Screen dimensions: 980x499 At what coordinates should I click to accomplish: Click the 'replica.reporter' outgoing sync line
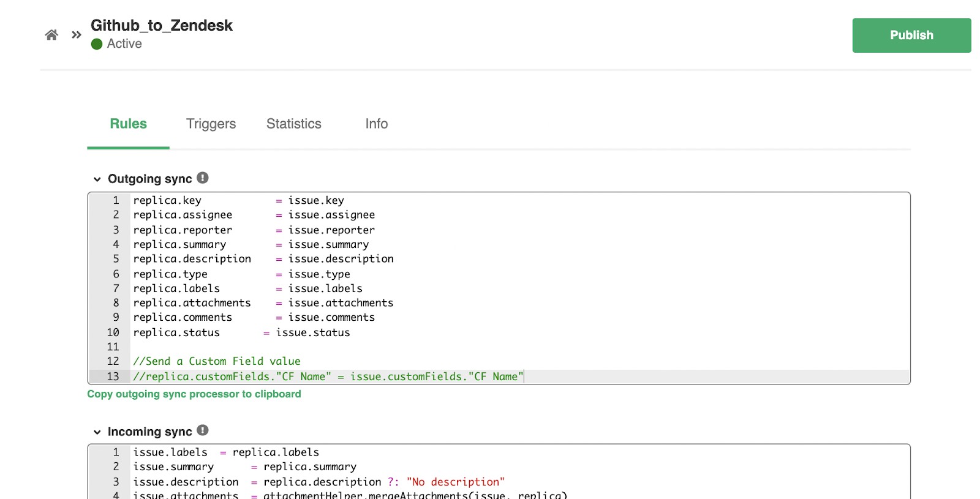click(254, 230)
